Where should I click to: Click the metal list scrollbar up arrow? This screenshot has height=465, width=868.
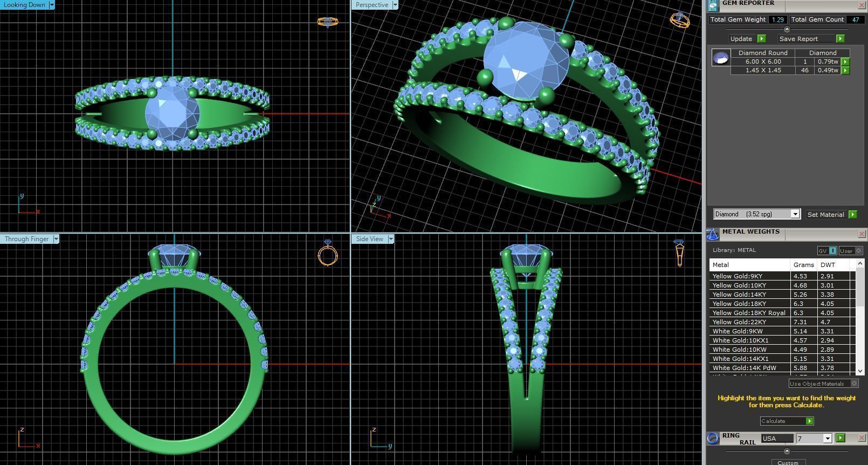860,263
